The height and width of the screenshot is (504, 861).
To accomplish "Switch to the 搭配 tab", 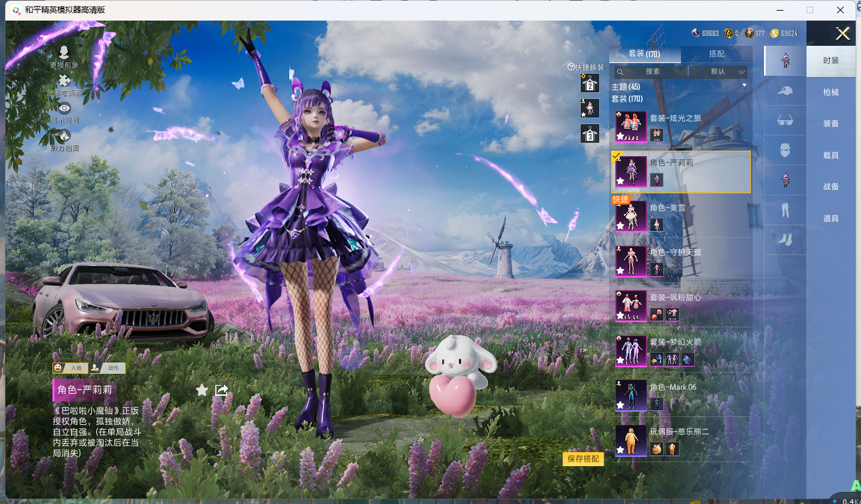I will click(717, 54).
